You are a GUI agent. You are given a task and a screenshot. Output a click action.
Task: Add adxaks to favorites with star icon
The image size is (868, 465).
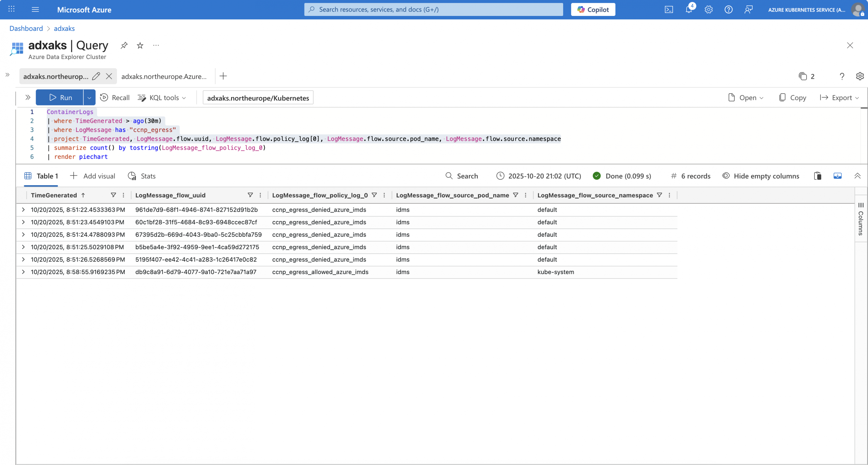click(x=140, y=45)
